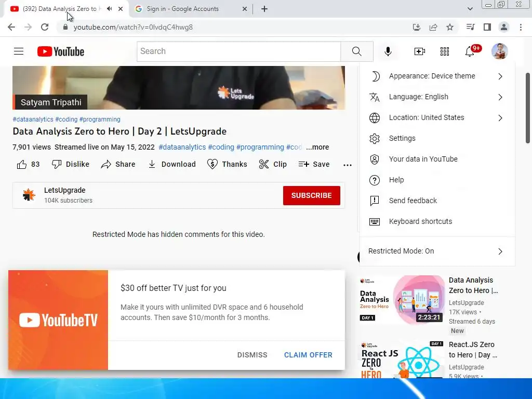Dismiss the YouTube TV offer

pos(252,355)
